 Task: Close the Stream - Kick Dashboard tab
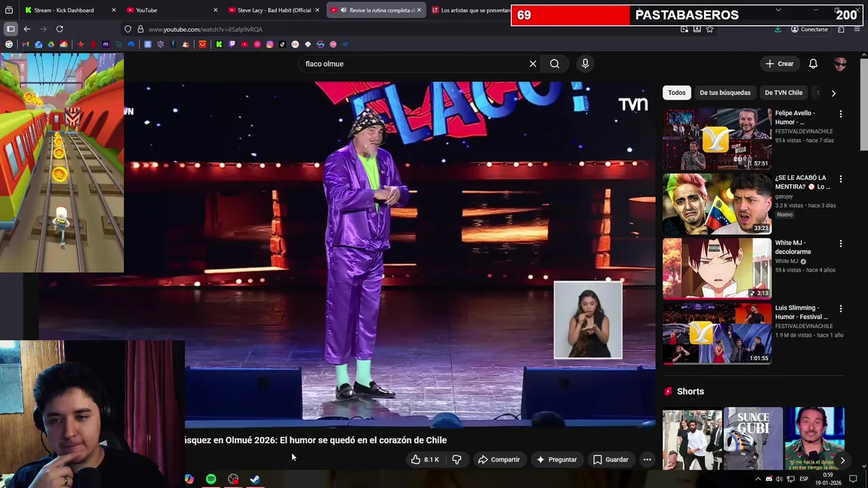click(113, 10)
